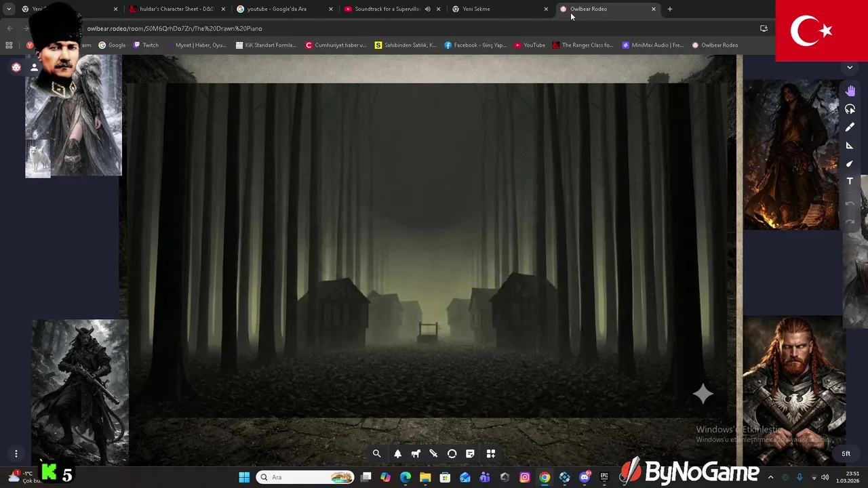Open the add extensions grid icon

tap(491, 454)
